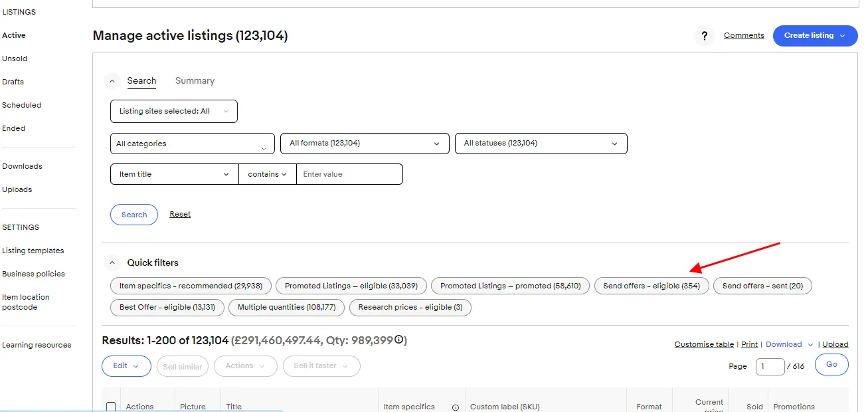Open Item location postcode setting
868x412 pixels.
click(x=26, y=302)
